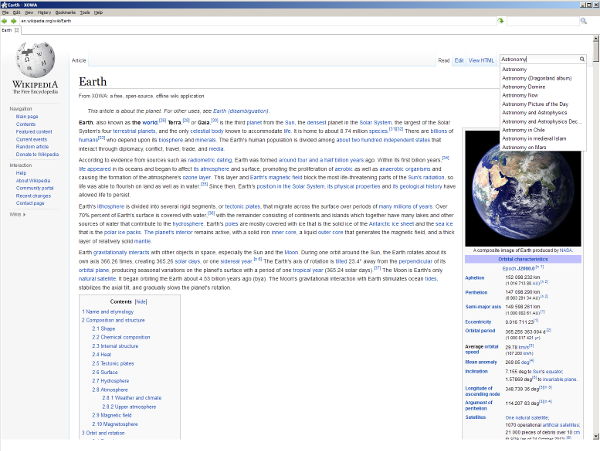
Task: Open the Bookmarks menu
Action: click(64, 12)
